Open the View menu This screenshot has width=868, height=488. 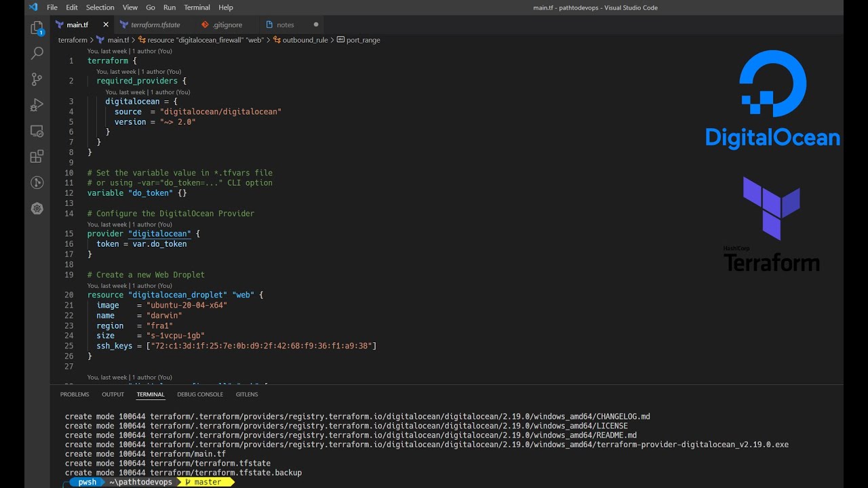point(130,7)
